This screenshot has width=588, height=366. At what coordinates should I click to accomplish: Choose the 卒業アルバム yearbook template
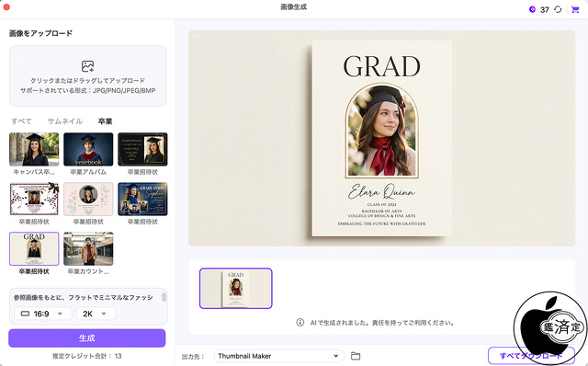pyautogui.click(x=88, y=149)
